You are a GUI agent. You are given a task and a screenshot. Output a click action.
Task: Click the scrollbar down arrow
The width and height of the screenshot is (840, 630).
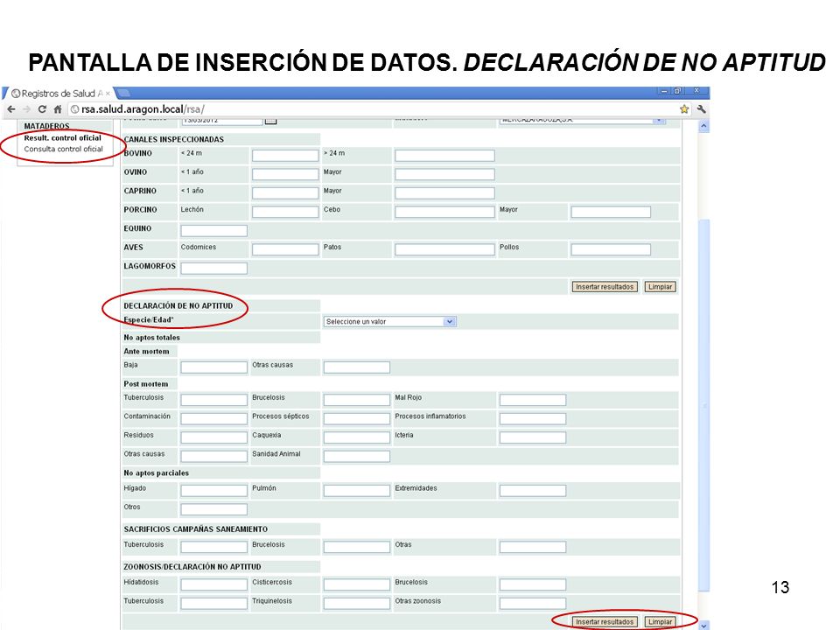tap(703, 625)
